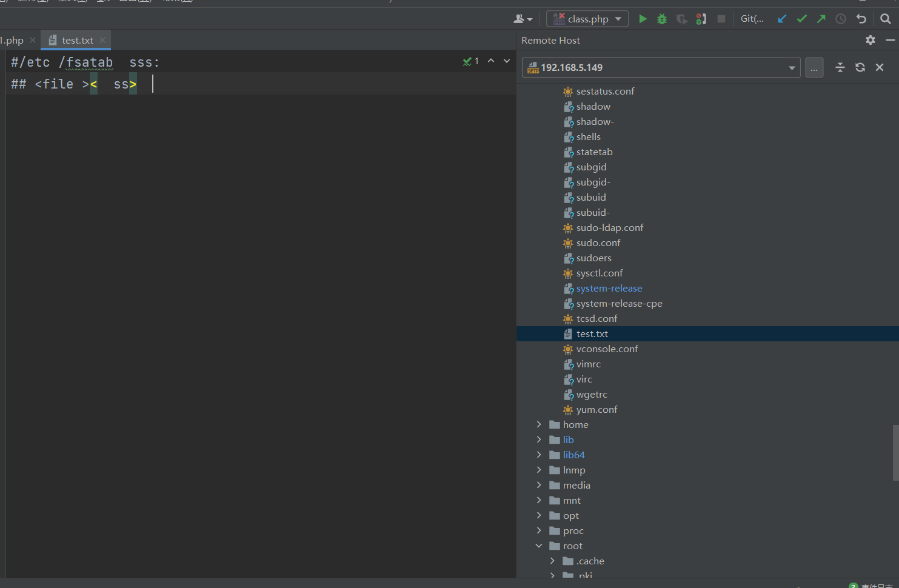Click Git branch label in toolbar
Viewport: 899px width, 588px height.
click(752, 19)
